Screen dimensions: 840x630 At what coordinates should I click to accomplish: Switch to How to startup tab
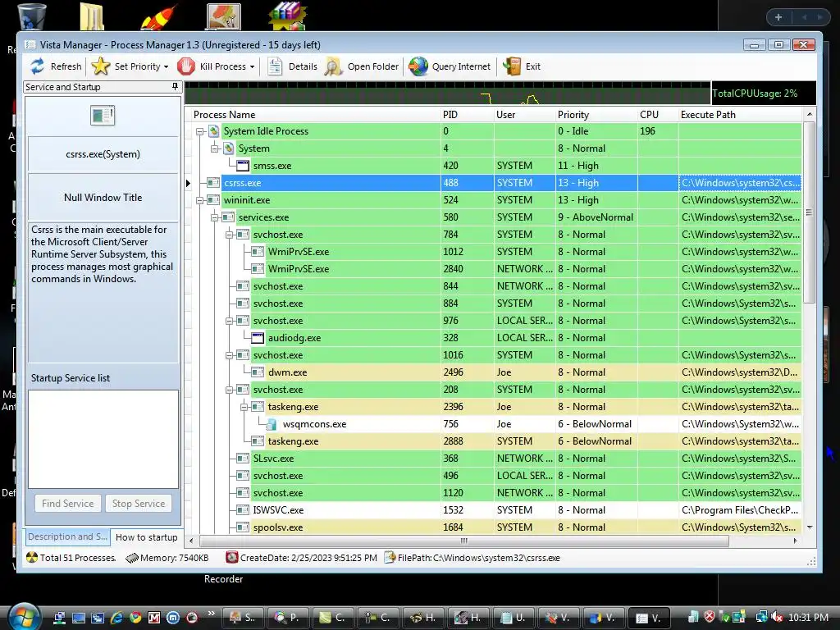point(146,536)
